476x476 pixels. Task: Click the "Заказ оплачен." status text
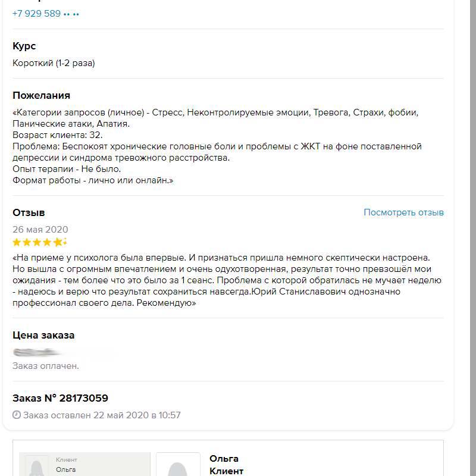point(46,366)
